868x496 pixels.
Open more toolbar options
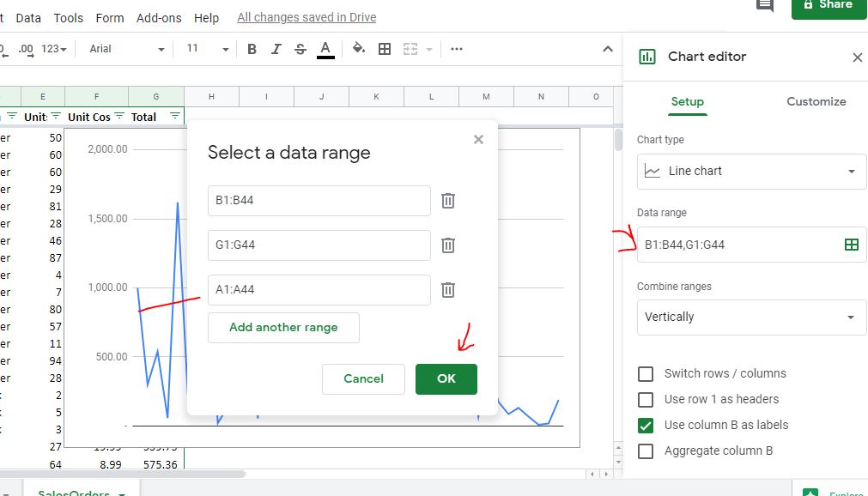(456, 49)
